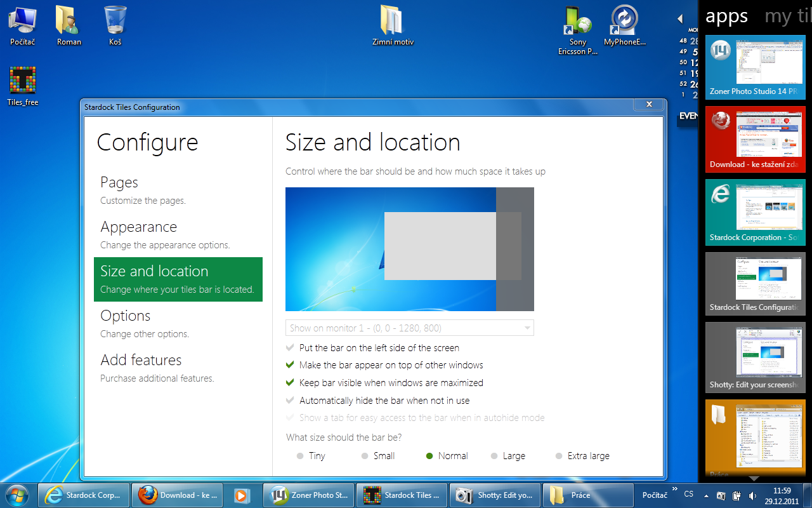812x508 pixels.
Task: Open the Show on monitor 1 dropdown
Action: pos(410,328)
